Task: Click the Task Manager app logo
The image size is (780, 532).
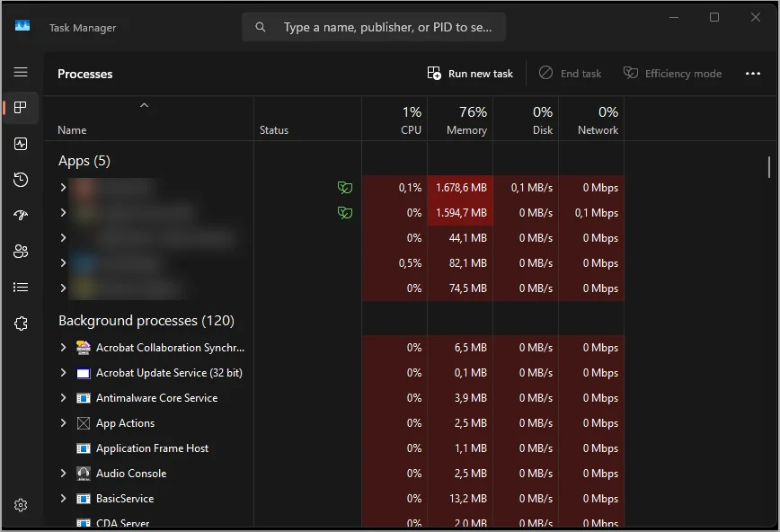Action: pyautogui.click(x=22, y=25)
